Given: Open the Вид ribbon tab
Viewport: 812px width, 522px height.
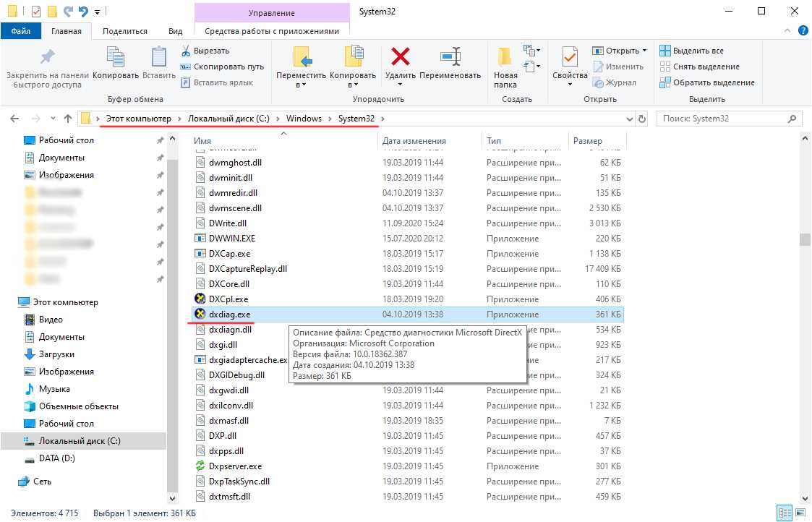Looking at the screenshot, I should coord(175,31).
